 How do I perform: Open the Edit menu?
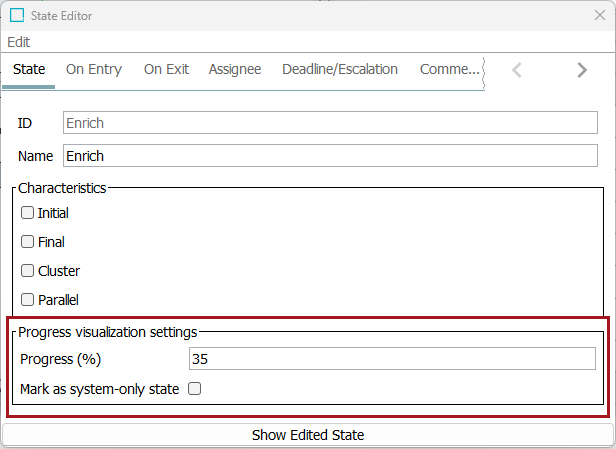coord(18,42)
